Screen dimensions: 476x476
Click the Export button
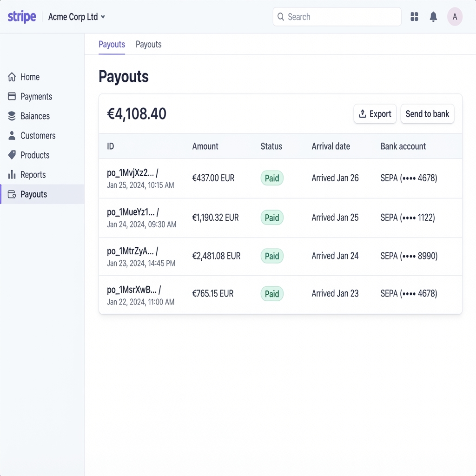375,114
